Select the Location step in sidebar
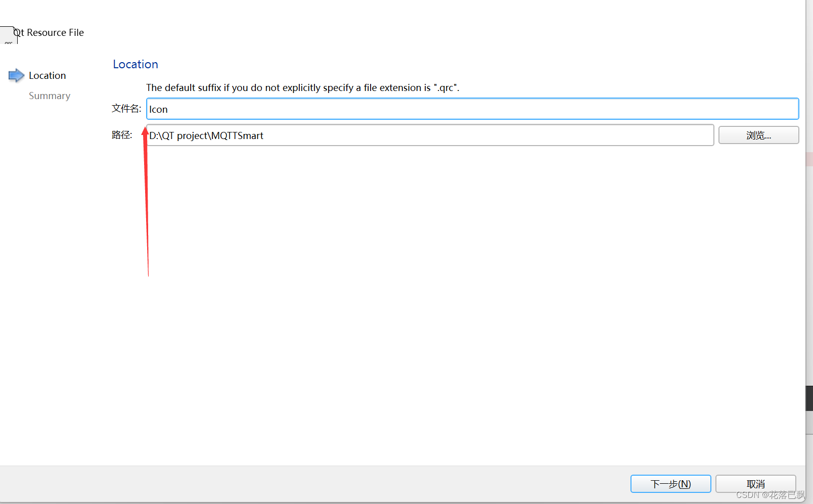 tap(47, 75)
